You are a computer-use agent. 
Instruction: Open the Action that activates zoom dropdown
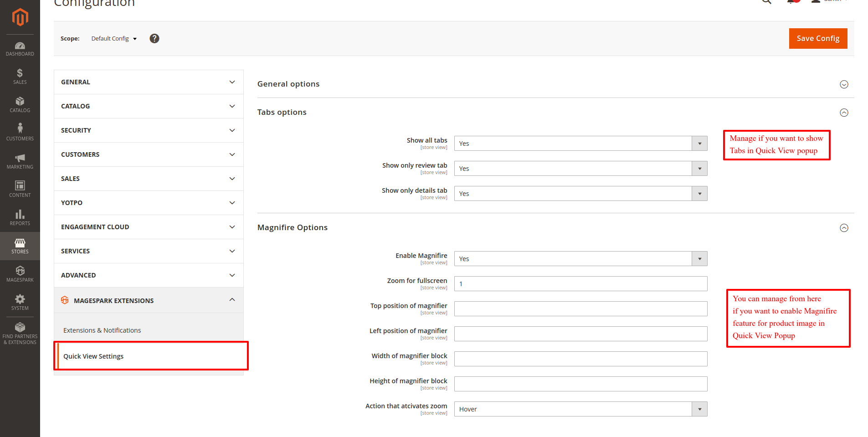pyautogui.click(x=580, y=409)
